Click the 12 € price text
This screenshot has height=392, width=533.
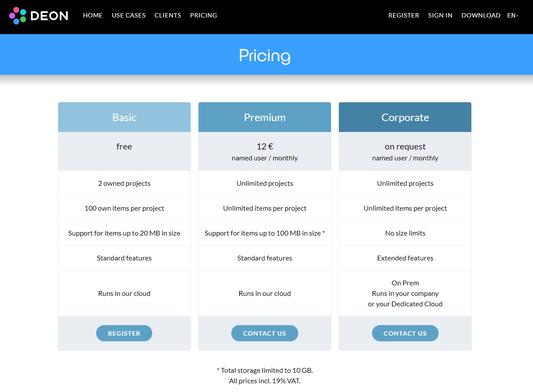click(x=265, y=146)
